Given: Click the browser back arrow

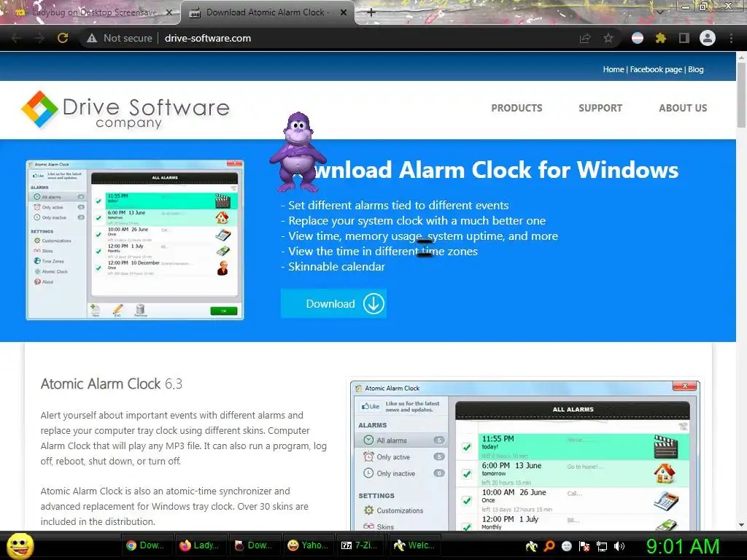Looking at the screenshot, I should tap(16, 38).
